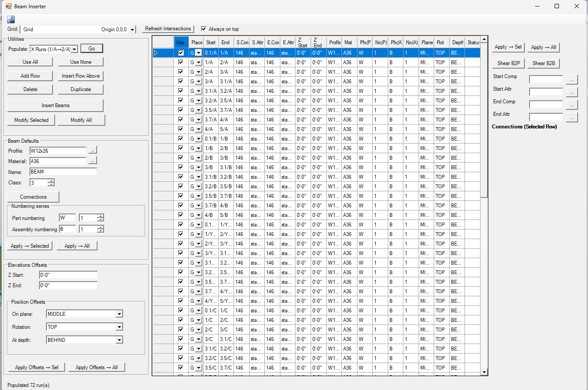
Task: Click the Go button
Action: (92, 49)
